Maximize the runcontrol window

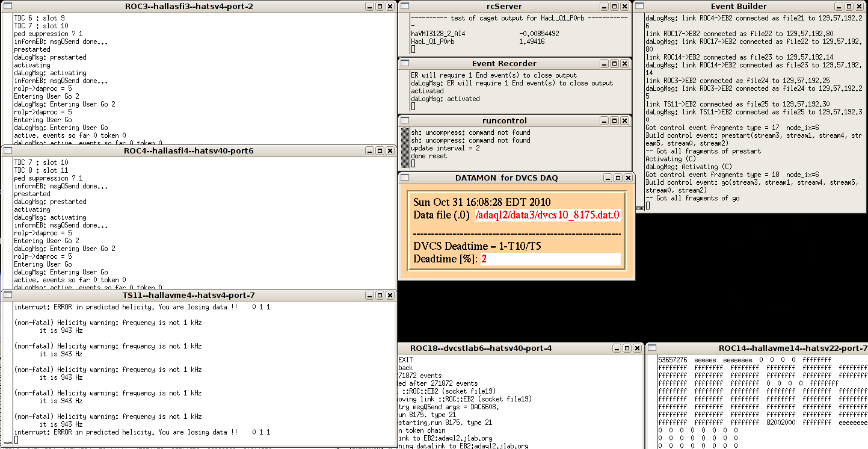615,120
